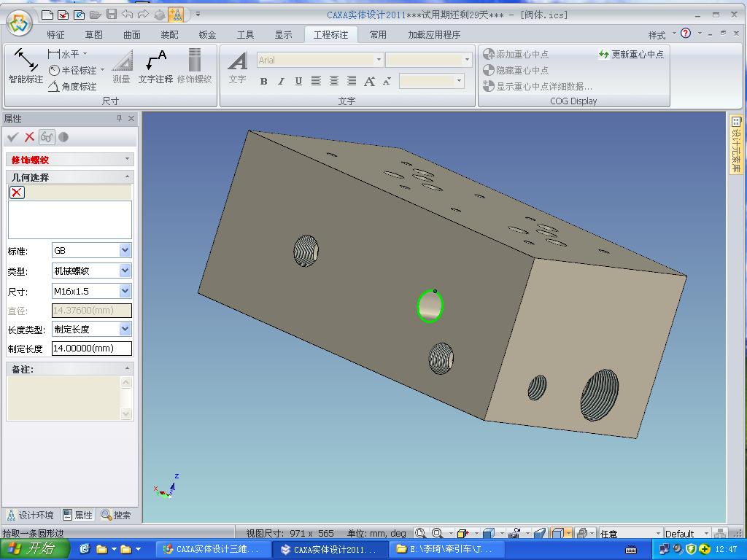This screenshot has height=560, width=747.
Task: Clear geometry selection with the red X box
Action: 18,192
